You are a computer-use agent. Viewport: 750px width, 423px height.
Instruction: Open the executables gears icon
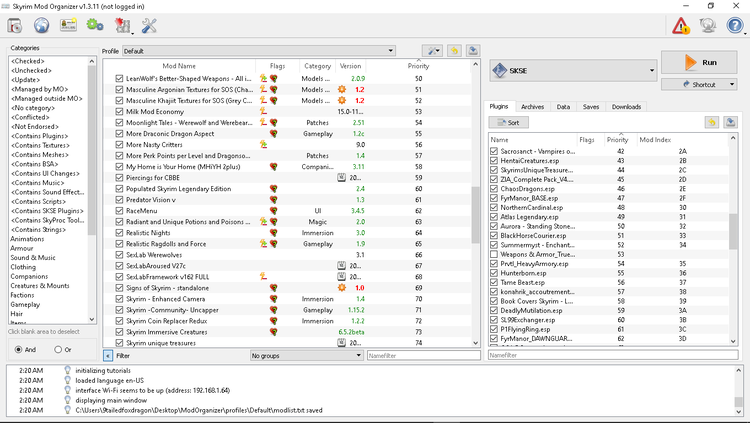[95, 25]
